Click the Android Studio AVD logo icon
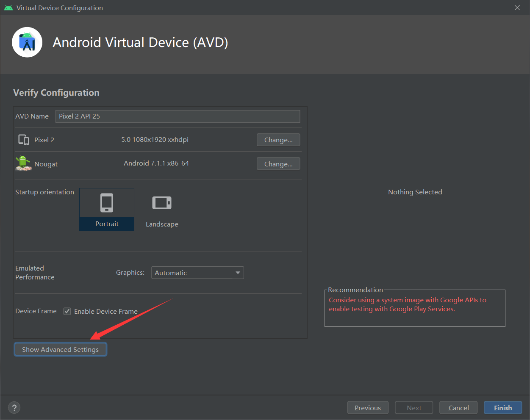 tap(27, 42)
